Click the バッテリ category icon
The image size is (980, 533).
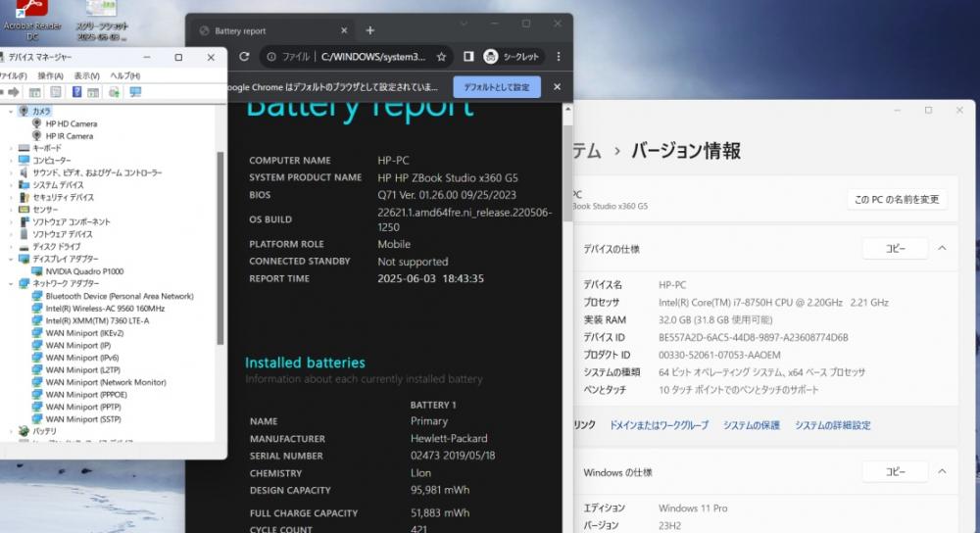pyautogui.click(x=24, y=431)
